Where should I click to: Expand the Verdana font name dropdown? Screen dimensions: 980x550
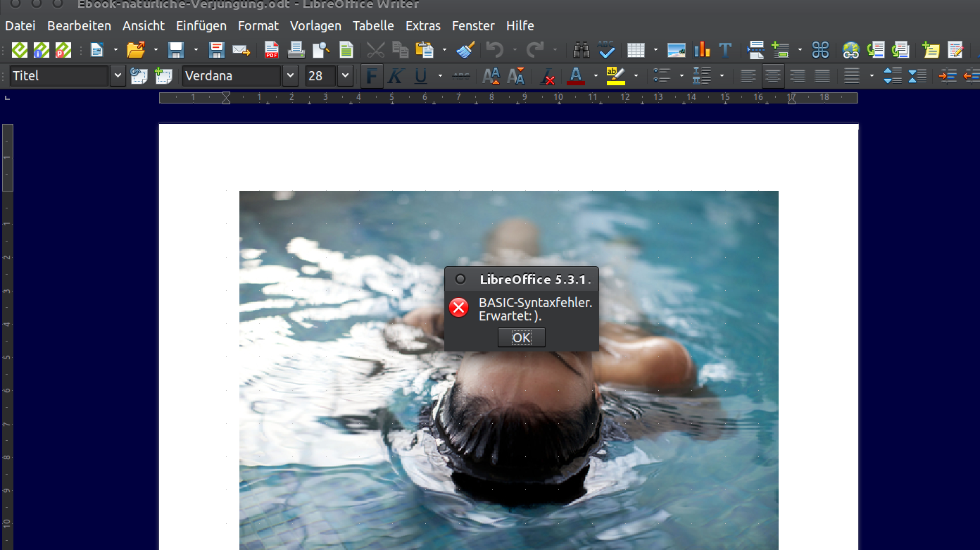pyautogui.click(x=290, y=75)
